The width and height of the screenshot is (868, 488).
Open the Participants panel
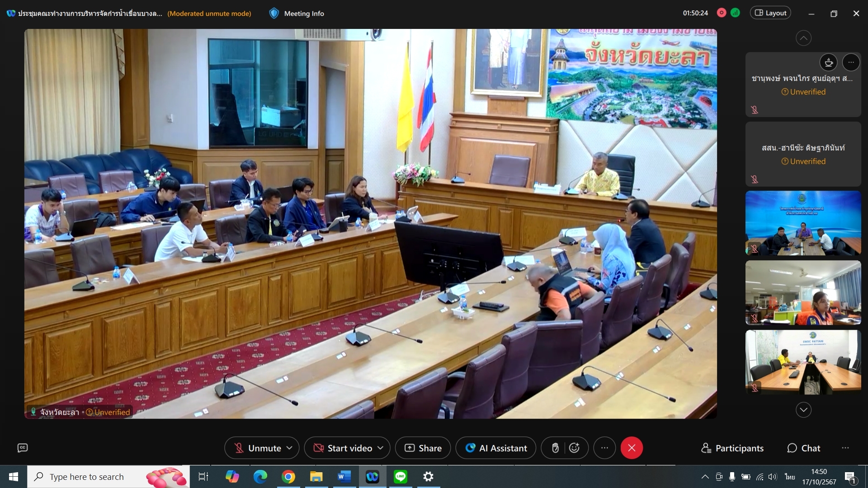click(732, 448)
